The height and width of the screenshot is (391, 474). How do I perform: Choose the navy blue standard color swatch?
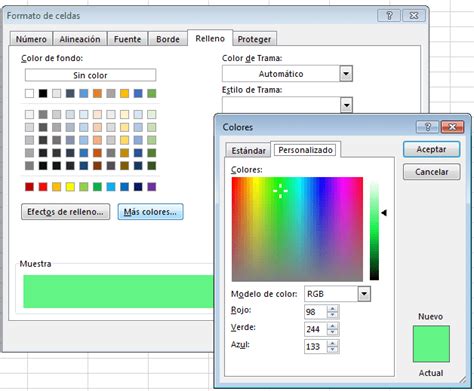tap(138, 187)
